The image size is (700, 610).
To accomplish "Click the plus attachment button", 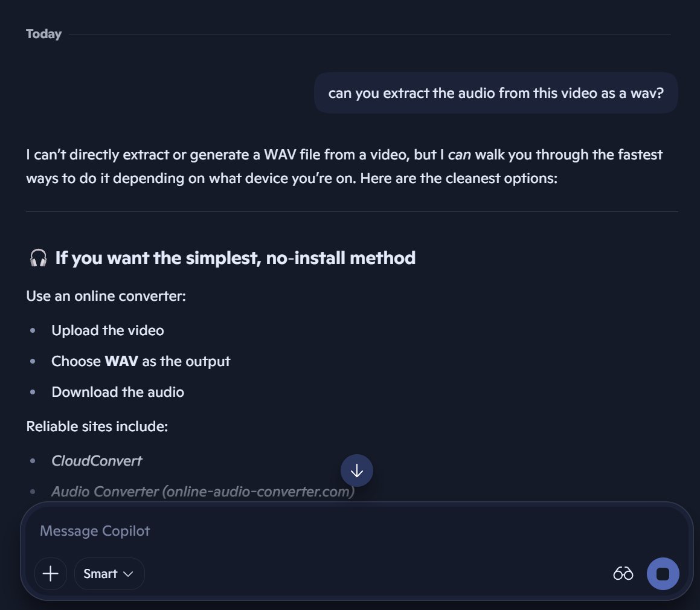I will pyautogui.click(x=51, y=574).
